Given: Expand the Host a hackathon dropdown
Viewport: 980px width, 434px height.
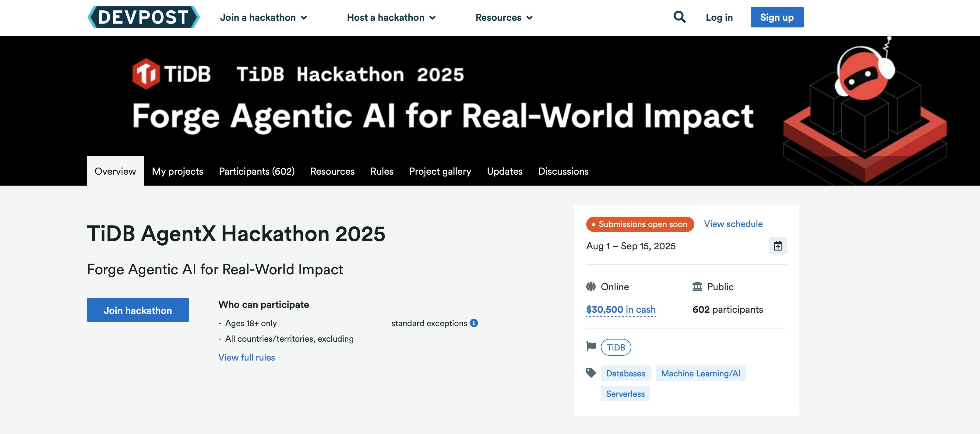Looking at the screenshot, I should [391, 17].
